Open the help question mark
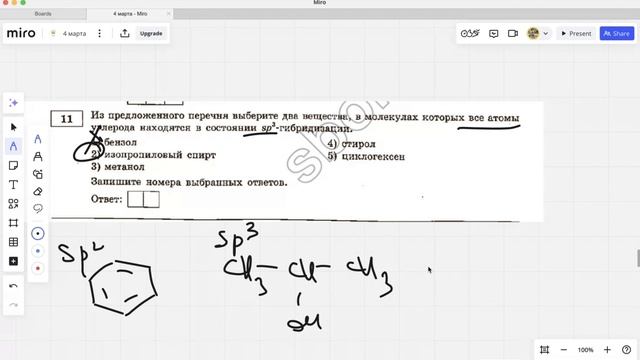 627,350
